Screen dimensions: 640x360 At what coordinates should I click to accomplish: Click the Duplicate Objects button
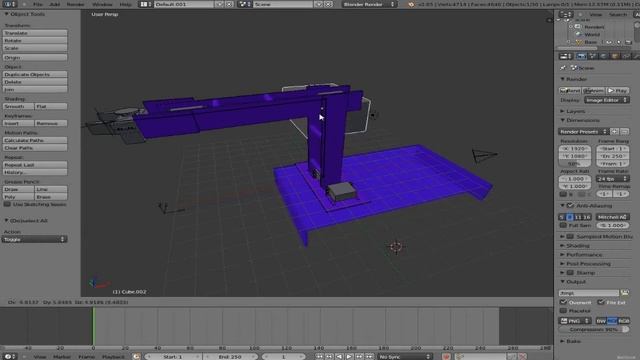coord(35,74)
